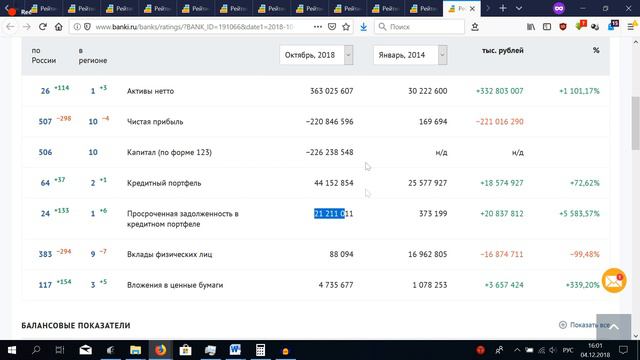Open the Октябрь, 2018 date dropdown

(x=316, y=55)
